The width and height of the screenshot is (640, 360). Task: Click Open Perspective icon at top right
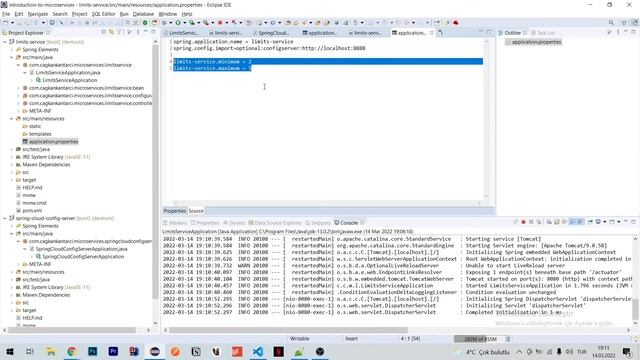[624, 23]
